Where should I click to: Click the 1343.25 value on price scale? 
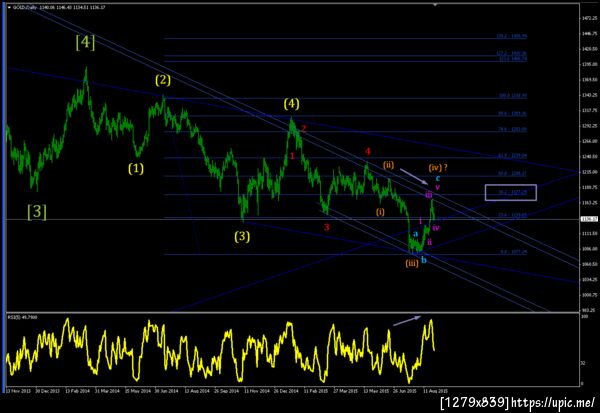coord(590,95)
